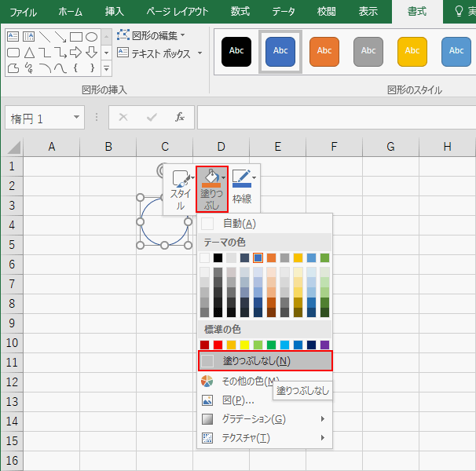Open the name box dropdown arrow
476x471 pixels.
(x=76, y=117)
